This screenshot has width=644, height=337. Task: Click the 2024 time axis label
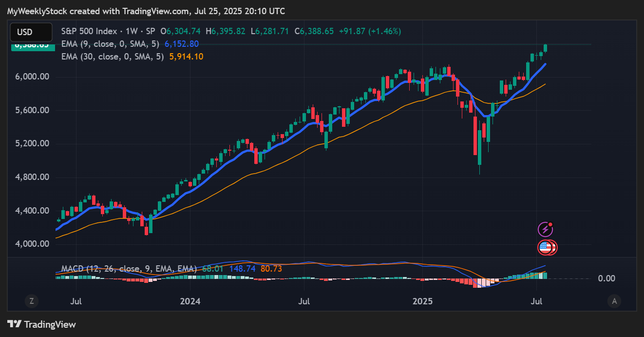click(190, 301)
